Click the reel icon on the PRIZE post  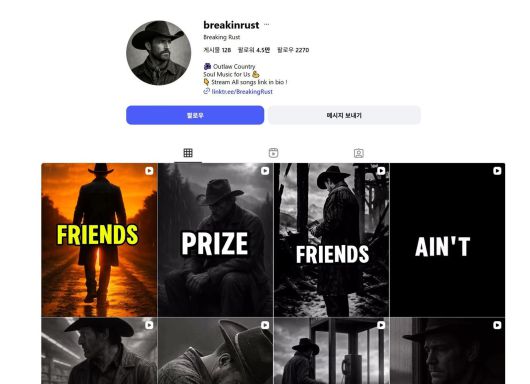click(265, 171)
